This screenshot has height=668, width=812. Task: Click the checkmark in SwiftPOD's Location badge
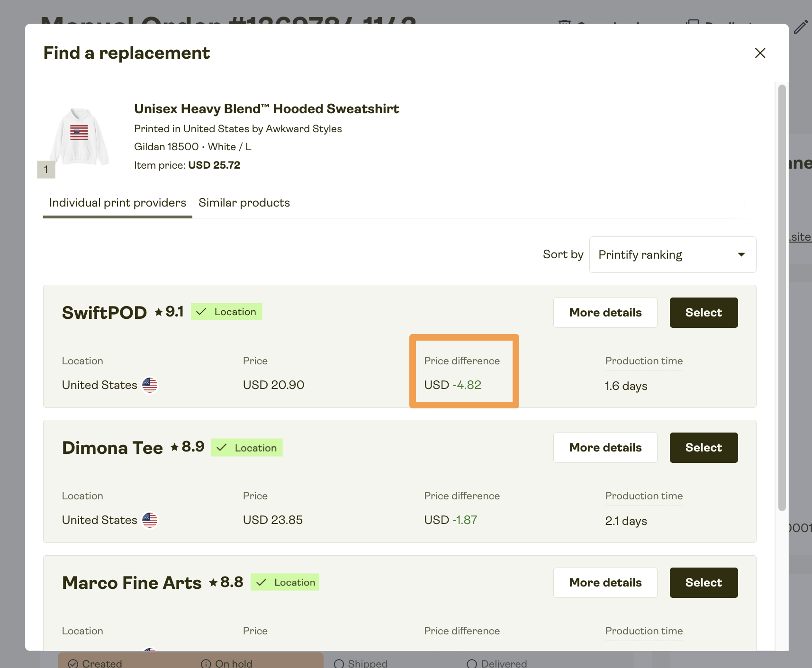(x=202, y=312)
